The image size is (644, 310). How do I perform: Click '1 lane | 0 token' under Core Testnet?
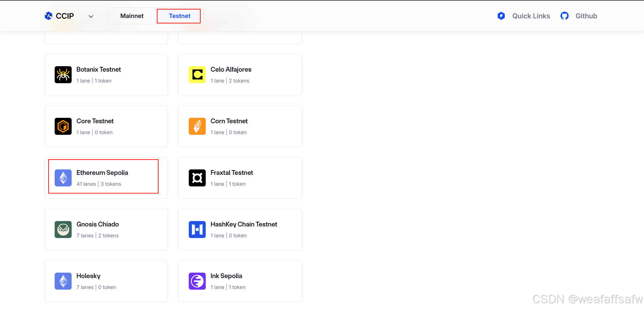click(94, 132)
